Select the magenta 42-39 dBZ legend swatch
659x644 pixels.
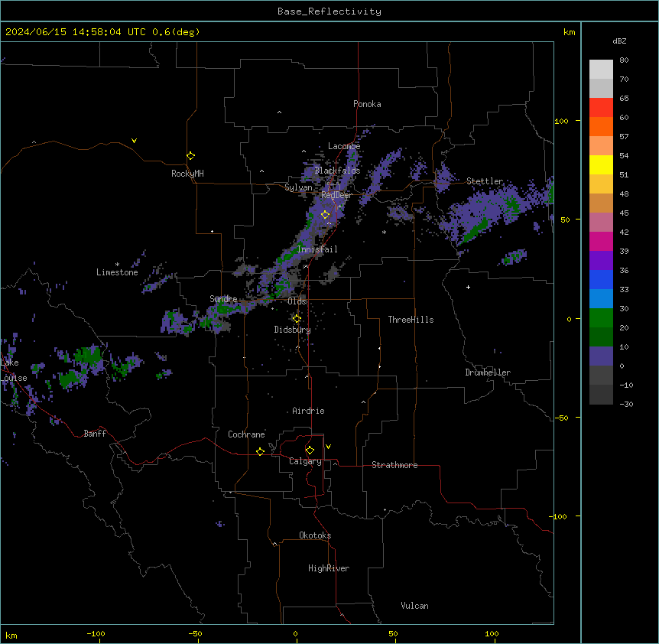tap(601, 241)
